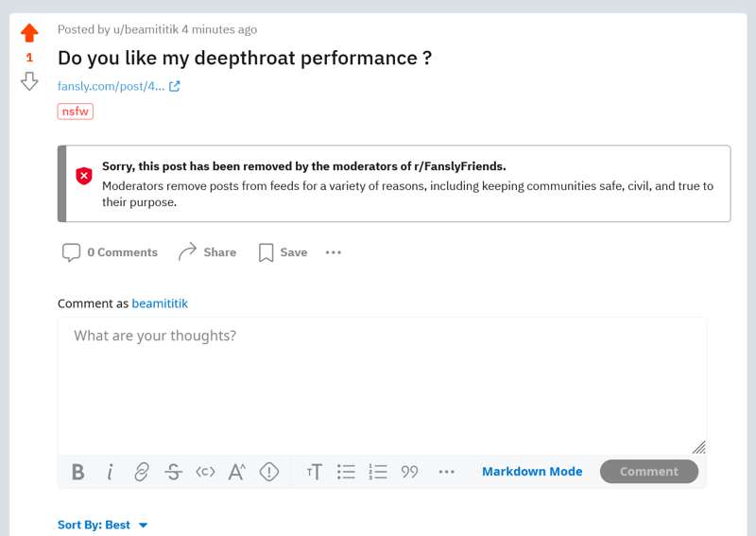Image resolution: width=756 pixels, height=536 pixels.
Task: Open more formatting options in editor toolbar
Action: point(446,472)
